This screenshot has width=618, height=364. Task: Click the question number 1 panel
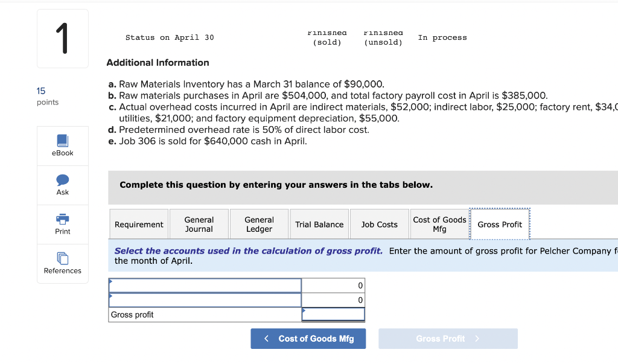point(63,38)
